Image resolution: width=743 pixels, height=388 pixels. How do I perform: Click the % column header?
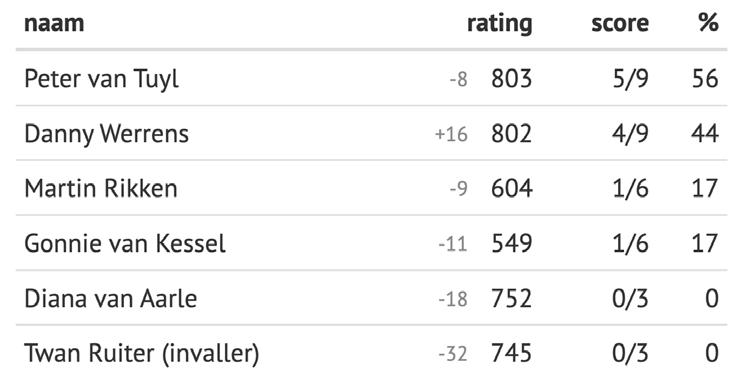tap(708, 22)
